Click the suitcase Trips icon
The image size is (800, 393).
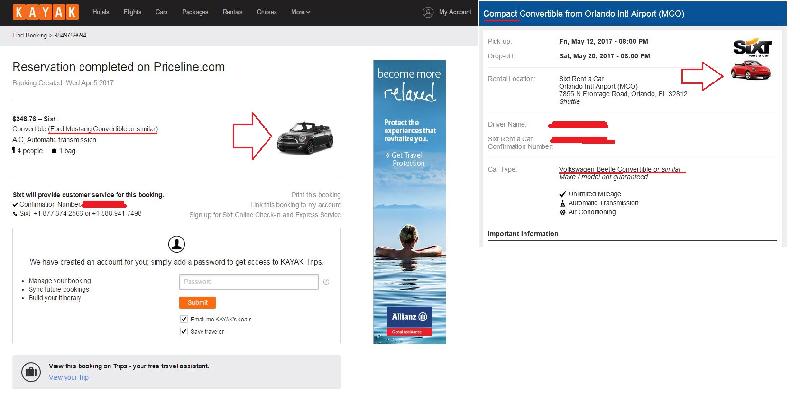31,372
